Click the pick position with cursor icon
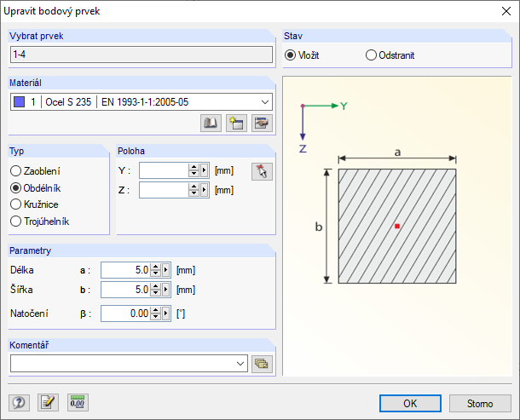 (x=262, y=171)
